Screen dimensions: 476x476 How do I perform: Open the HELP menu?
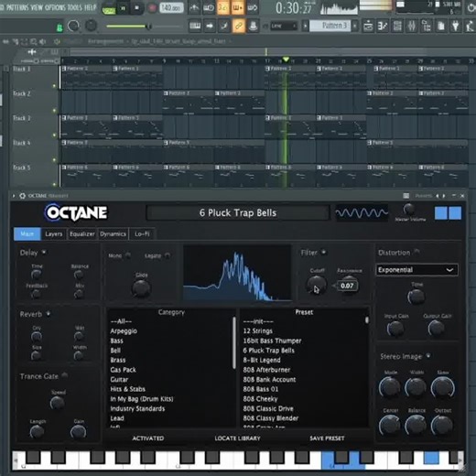[x=91, y=7]
